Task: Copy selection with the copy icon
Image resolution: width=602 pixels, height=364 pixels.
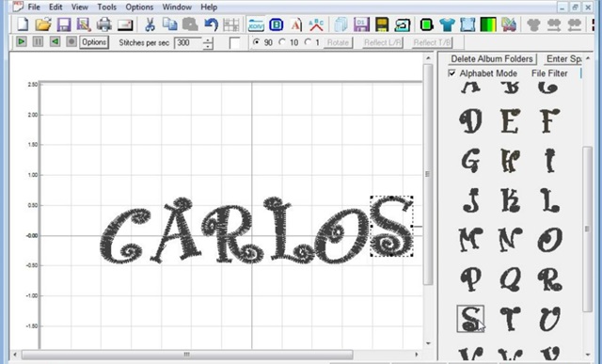Action: (169, 24)
